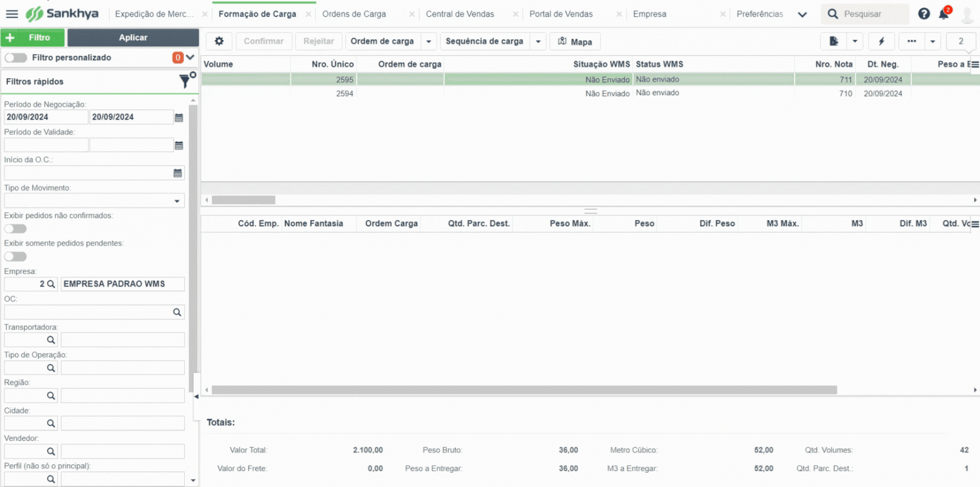The height and width of the screenshot is (487, 980).
Task: Click the Nome Fantasia column header
Action: click(x=314, y=224)
